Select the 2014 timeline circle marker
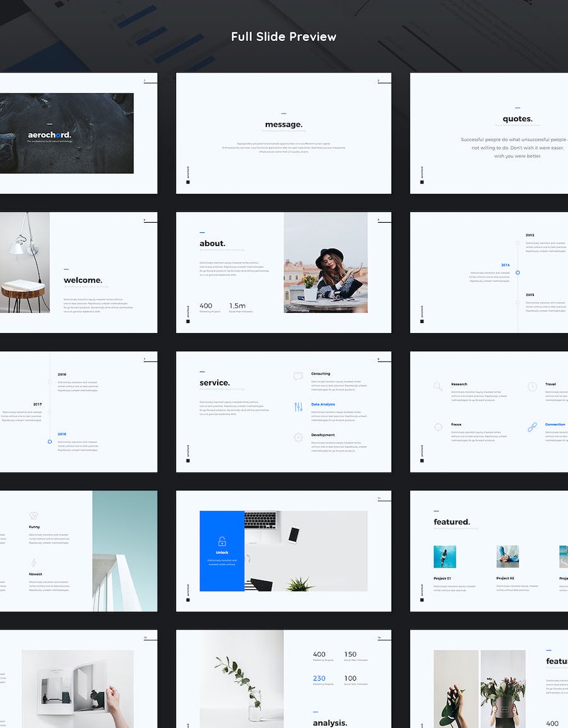 [x=518, y=273]
